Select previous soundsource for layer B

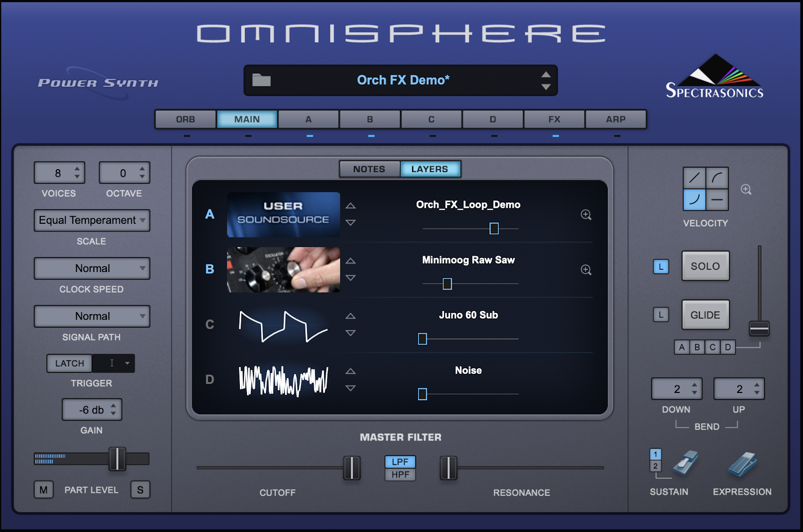click(350, 261)
